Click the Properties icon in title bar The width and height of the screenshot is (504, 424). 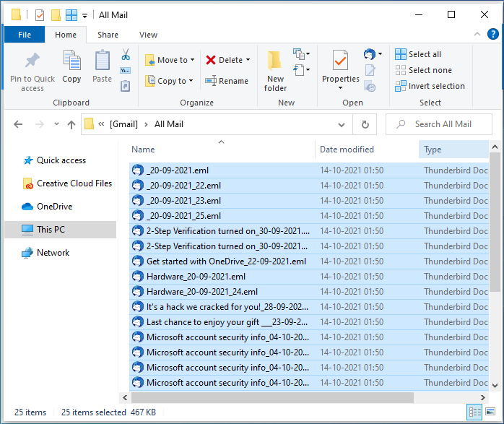40,14
